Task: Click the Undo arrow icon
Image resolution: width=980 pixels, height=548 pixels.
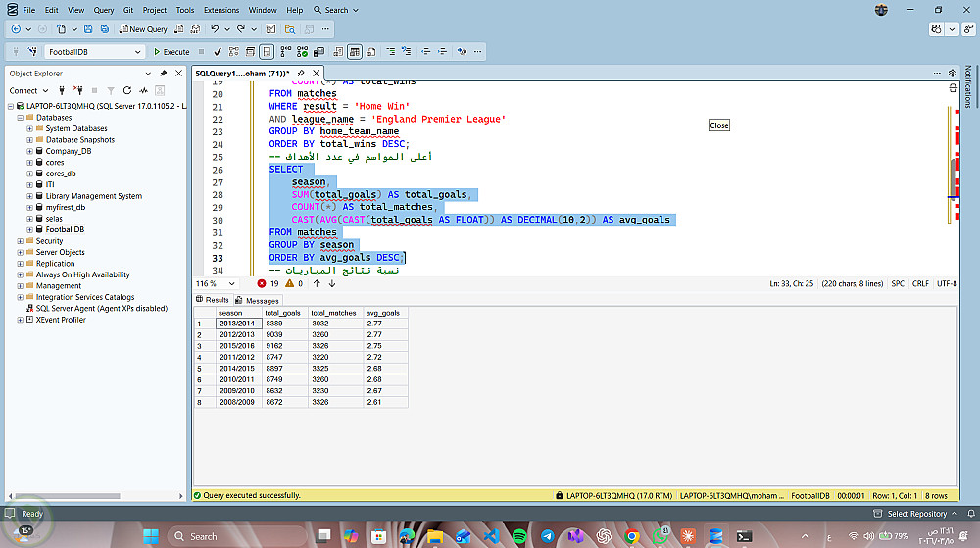Action: tap(215, 29)
